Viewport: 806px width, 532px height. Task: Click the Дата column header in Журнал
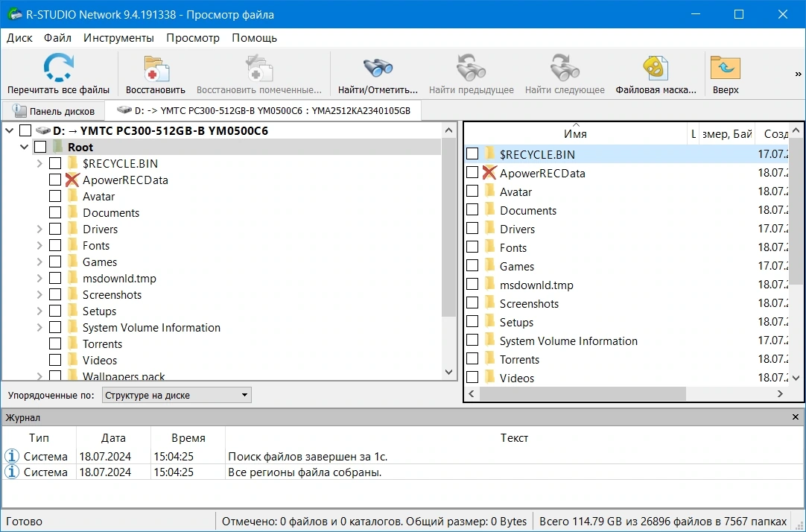pyautogui.click(x=113, y=437)
